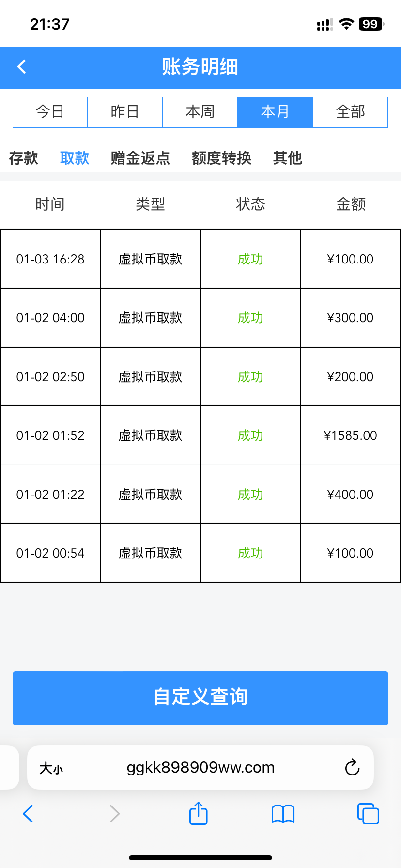This screenshot has width=401, height=868.
Task: Open the Safari share sheet icon
Action: 198,813
